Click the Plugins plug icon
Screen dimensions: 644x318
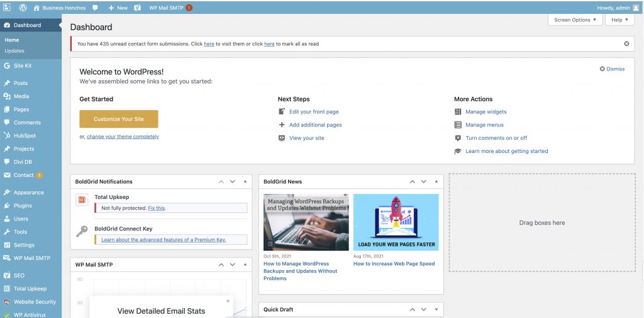coord(7,206)
